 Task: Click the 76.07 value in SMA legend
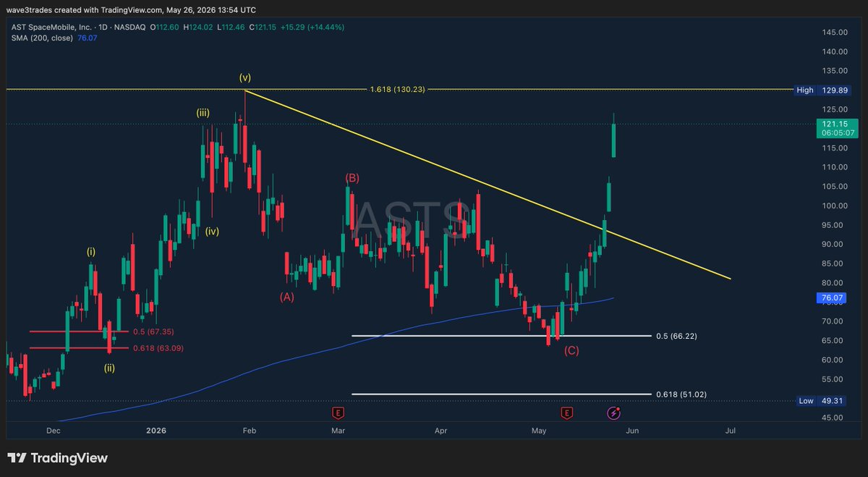pyautogui.click(x=87, y=38)
